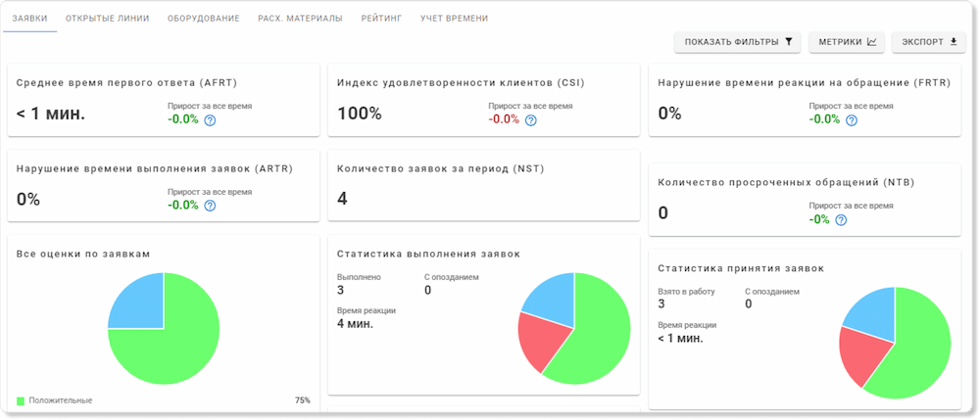Click help icon in NTB card
This screenshot has height=420, width=980.
pyautogui.click(x=840, y=220)
